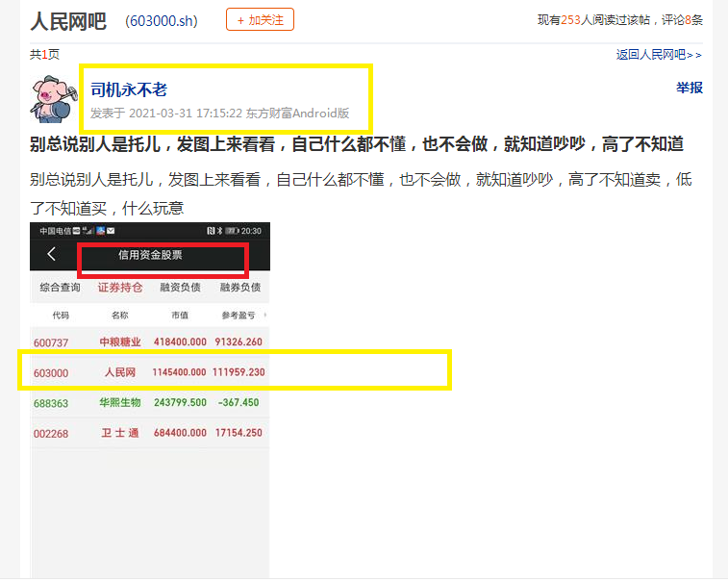Click stock code 603000 in the table

coord(51,373)
